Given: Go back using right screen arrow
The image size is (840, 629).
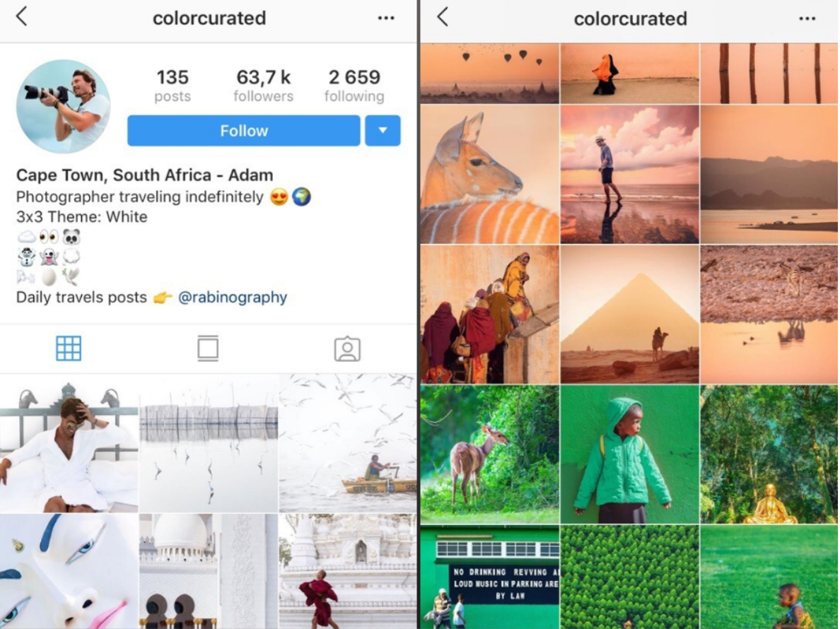Looking at the screenshot, I should [x=443, y=17].
